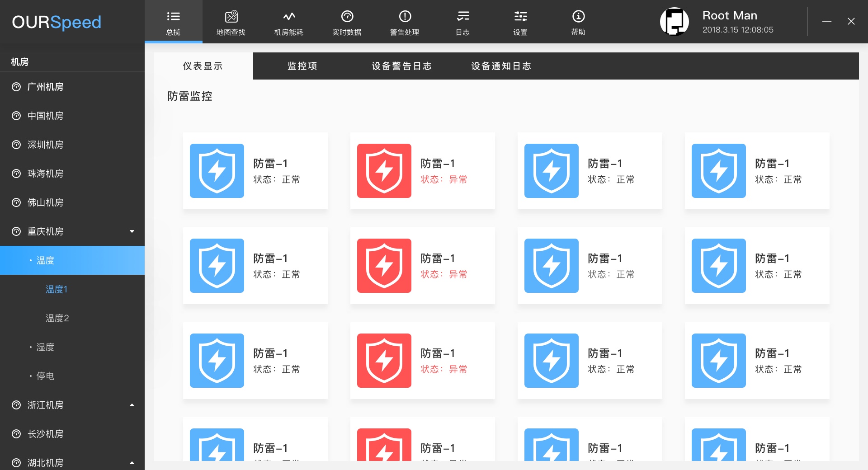Open the 设置 settings icon
This screenshot has height=470, width=868.
click(x=520, y=21)
